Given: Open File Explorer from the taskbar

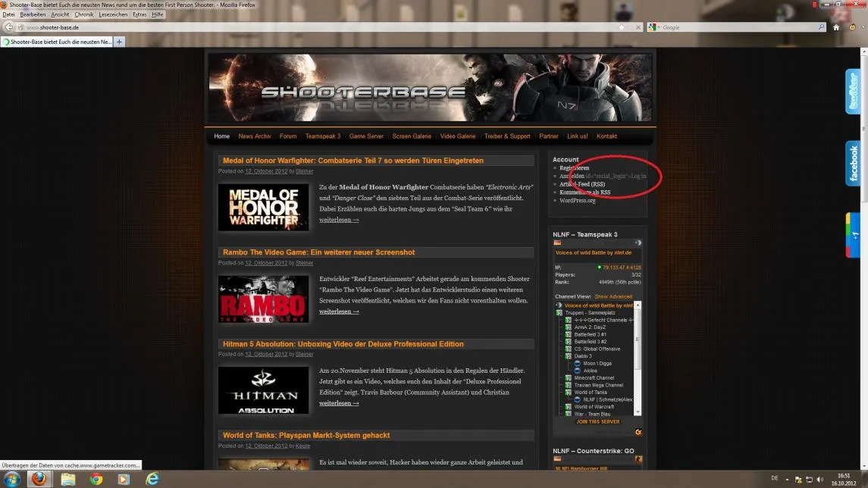Looking at the screenshot, I should (x=68, y=479).
